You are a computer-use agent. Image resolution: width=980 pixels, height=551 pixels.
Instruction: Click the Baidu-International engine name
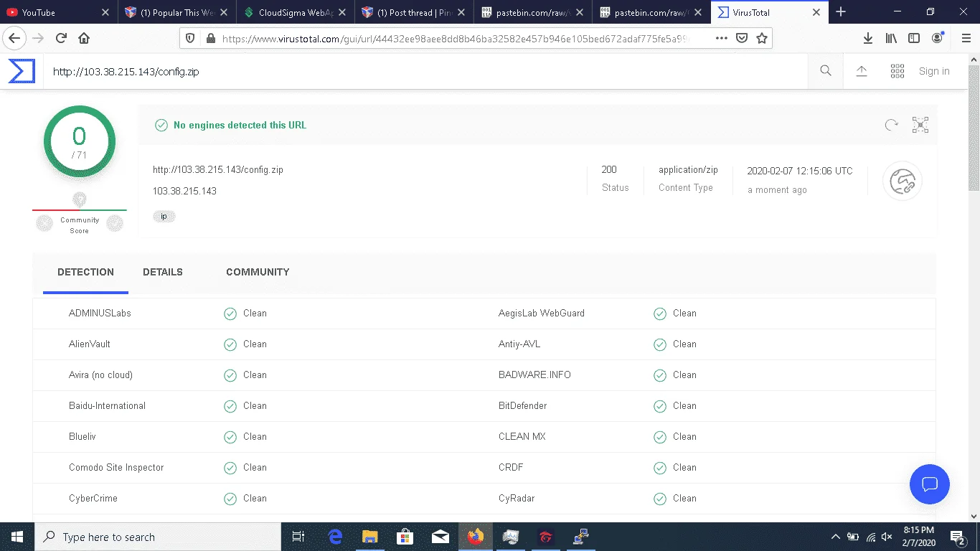pyautogui.click(x=107, y=405)
